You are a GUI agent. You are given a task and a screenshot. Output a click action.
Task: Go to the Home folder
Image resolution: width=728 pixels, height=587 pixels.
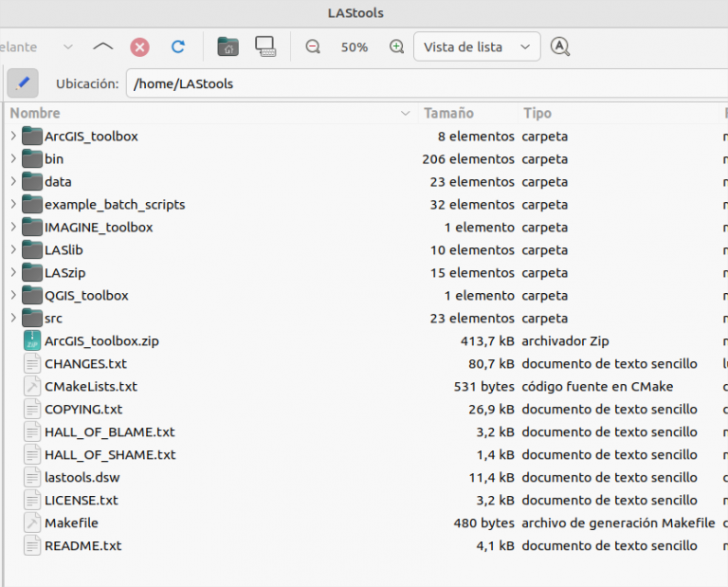tap(227, 46)
